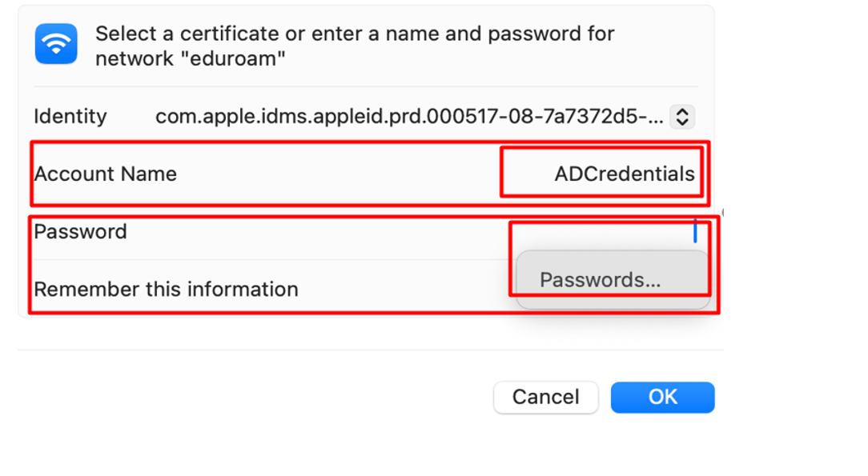The width and height of the screenshot is (868, 476).
Task: Click the Identity label
Action: 70,117
